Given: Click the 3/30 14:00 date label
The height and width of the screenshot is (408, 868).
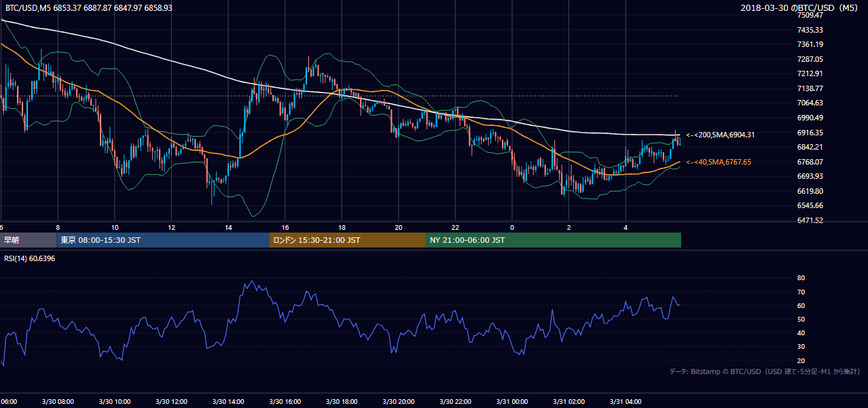Looking at the screenshot, I should click(x=228, y=402).
